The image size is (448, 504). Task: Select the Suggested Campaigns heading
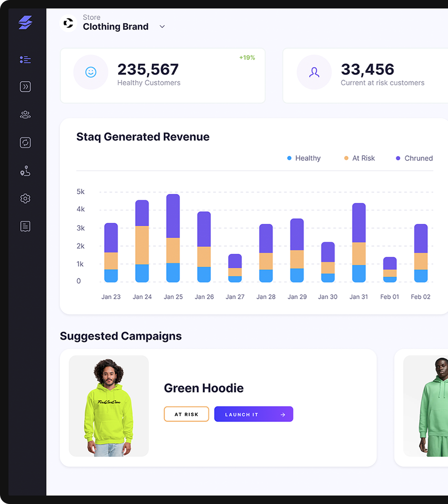[120, 336]
